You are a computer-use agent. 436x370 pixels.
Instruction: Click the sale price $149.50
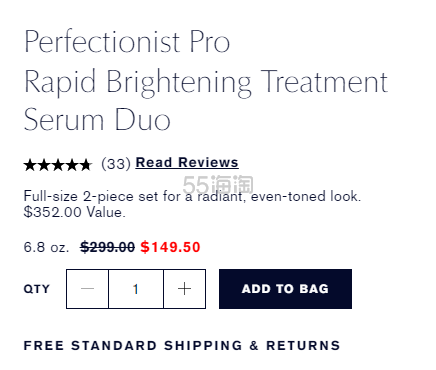point(170,247)
